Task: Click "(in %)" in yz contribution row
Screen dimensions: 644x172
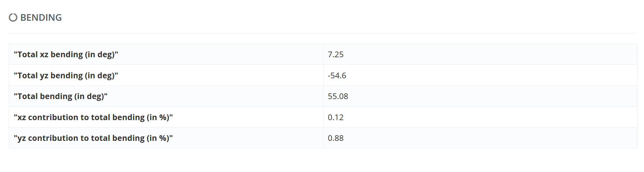Action: (x=158, y=138)
